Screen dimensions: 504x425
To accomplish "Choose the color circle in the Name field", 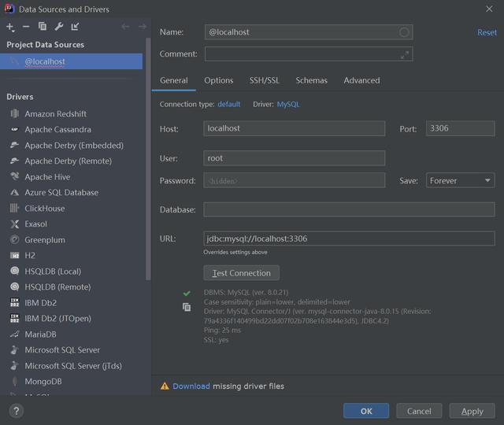I will pyautogui.click(x=404, y=32).
